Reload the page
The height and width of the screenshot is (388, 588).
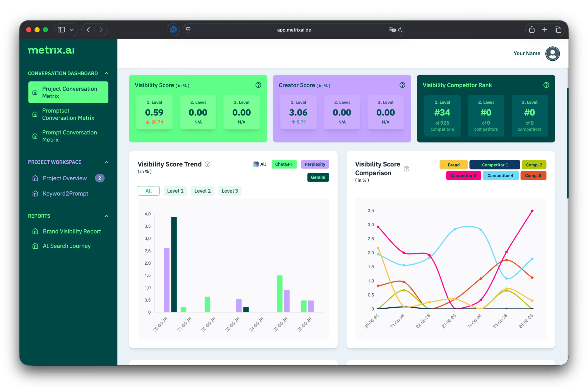tap(400, 30)
